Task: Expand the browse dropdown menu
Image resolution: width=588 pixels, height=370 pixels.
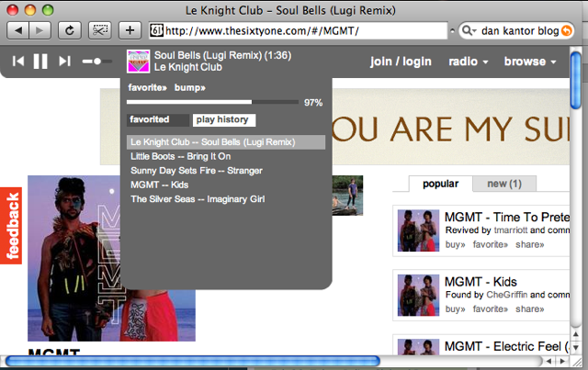Action: tap(530, 62)
